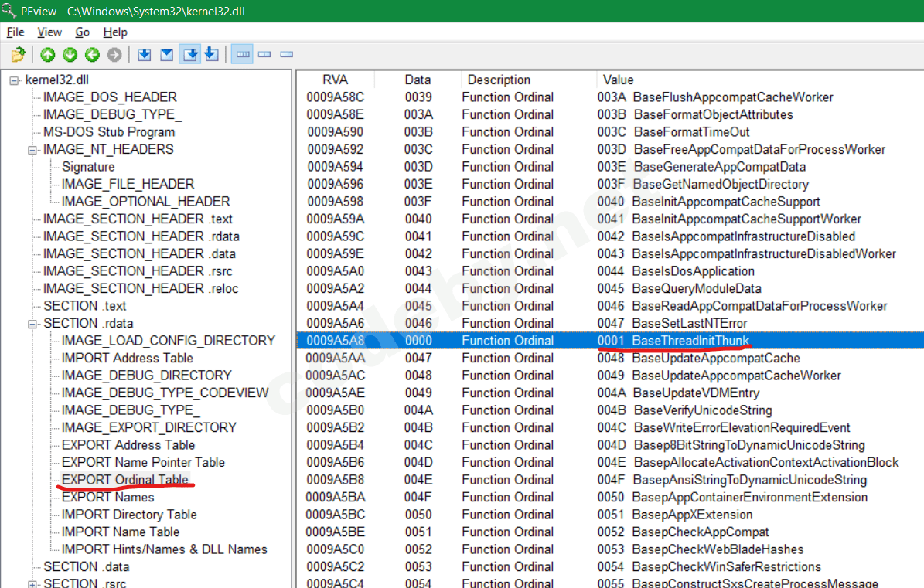Select IMAGE_SECTION_HEADER .data node
Viewport: 924px width, 588px height.
pyautogui.click(x=140, y=253)
